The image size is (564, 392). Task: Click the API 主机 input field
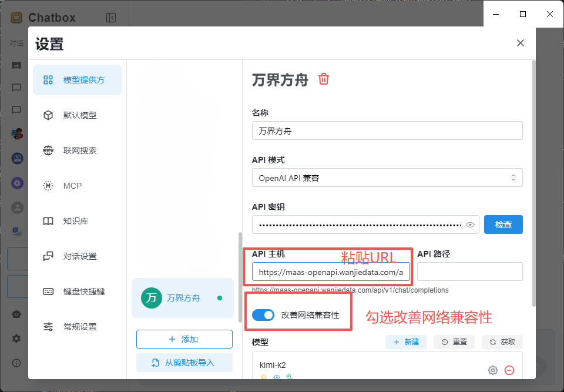[x=331, y=272]
